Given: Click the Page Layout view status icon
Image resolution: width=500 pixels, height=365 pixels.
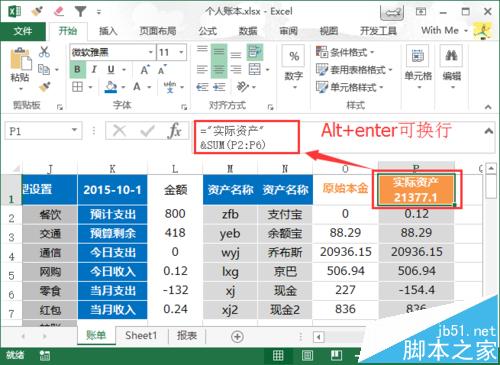Looking at the screenshot, I should 307,356.
